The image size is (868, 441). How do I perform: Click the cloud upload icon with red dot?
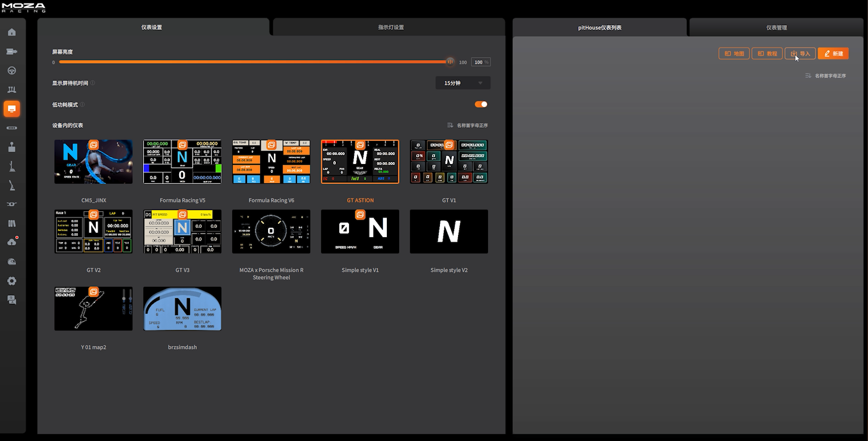click(x=12, y=242)
